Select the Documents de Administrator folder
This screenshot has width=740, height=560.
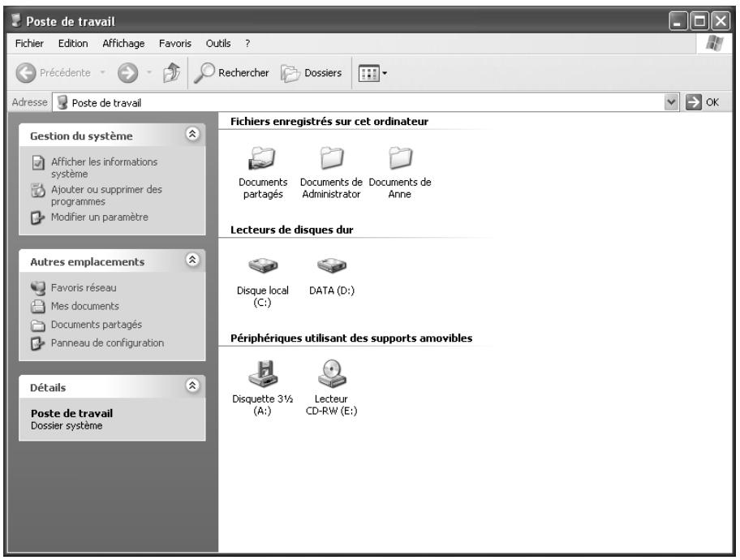[331, 157]
